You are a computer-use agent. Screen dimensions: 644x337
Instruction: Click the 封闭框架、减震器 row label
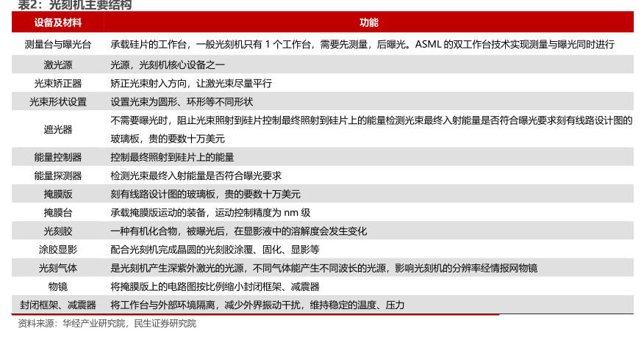tap(58, 304)
